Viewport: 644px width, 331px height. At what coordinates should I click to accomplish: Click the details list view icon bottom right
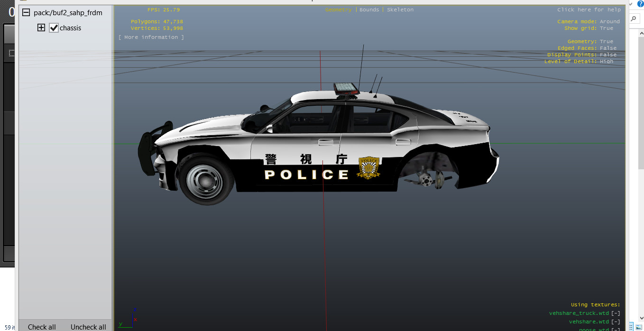tap(630, 327)
